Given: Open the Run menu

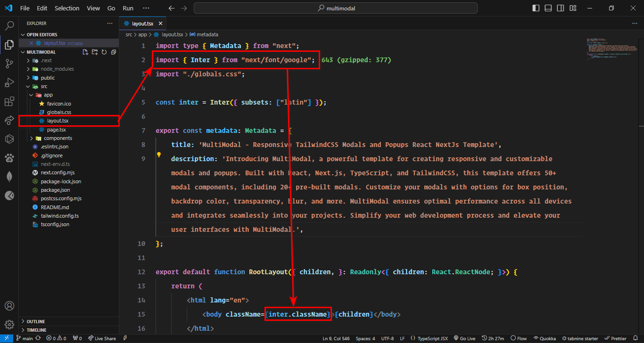Looking at the screenshot, I should pos(128,8).
